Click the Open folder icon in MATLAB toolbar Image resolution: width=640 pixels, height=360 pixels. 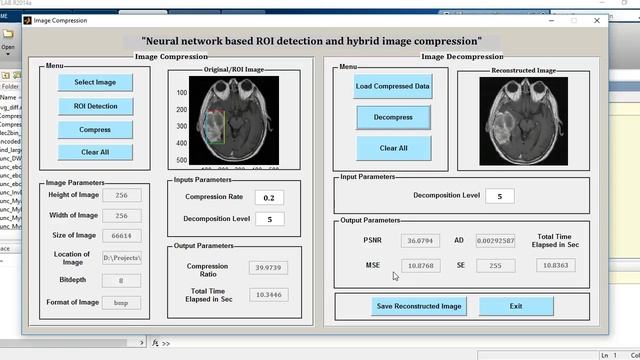pos(8,34)
